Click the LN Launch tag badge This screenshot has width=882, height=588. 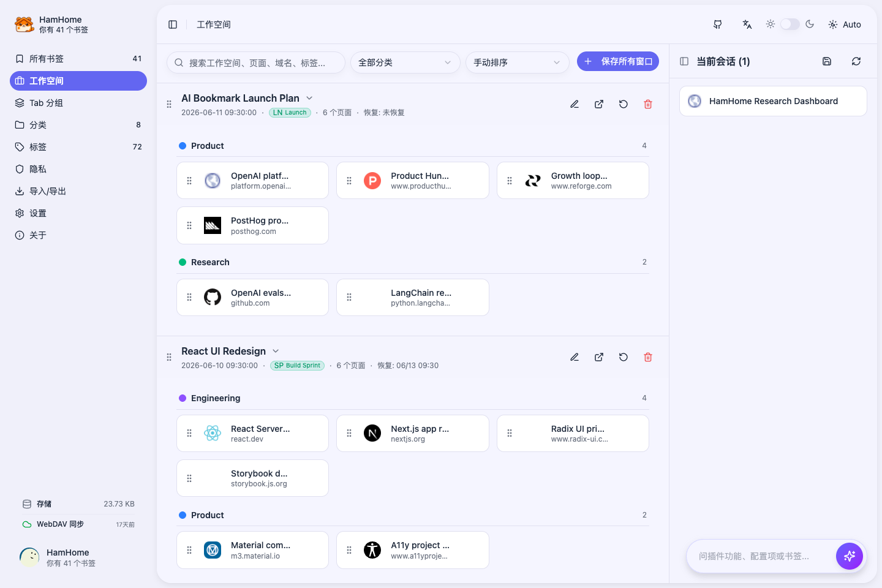[290, 113]
